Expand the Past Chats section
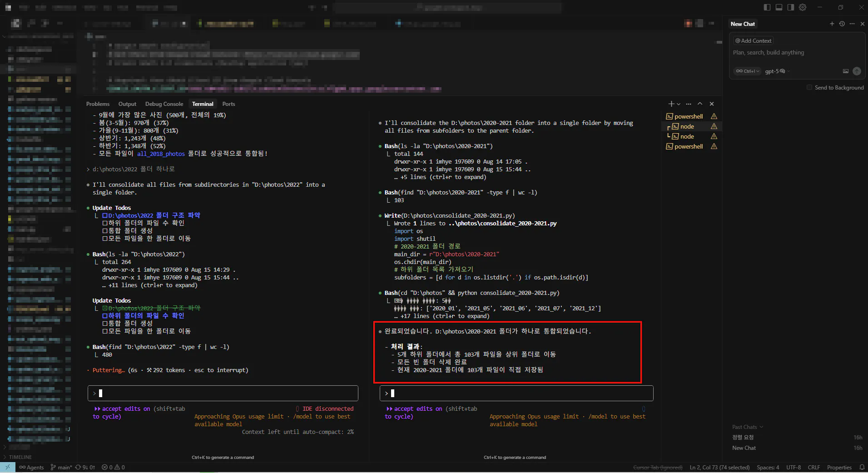 click(747, 427)
